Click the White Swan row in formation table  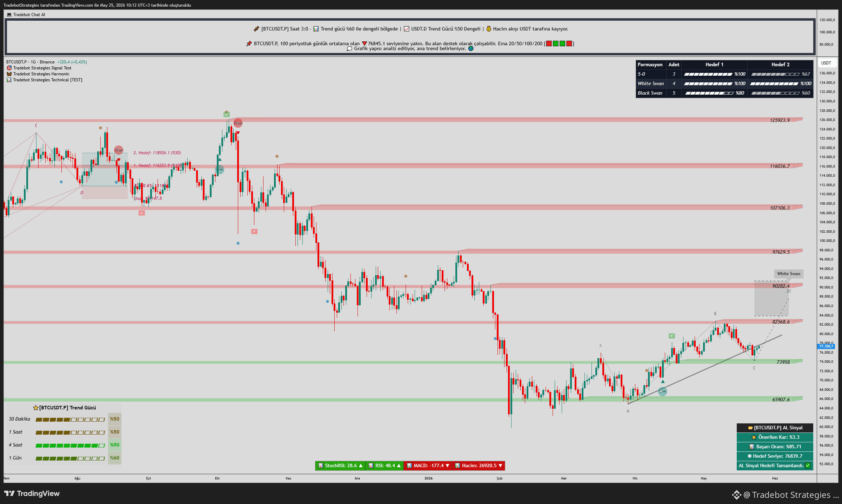pos(724,83)
